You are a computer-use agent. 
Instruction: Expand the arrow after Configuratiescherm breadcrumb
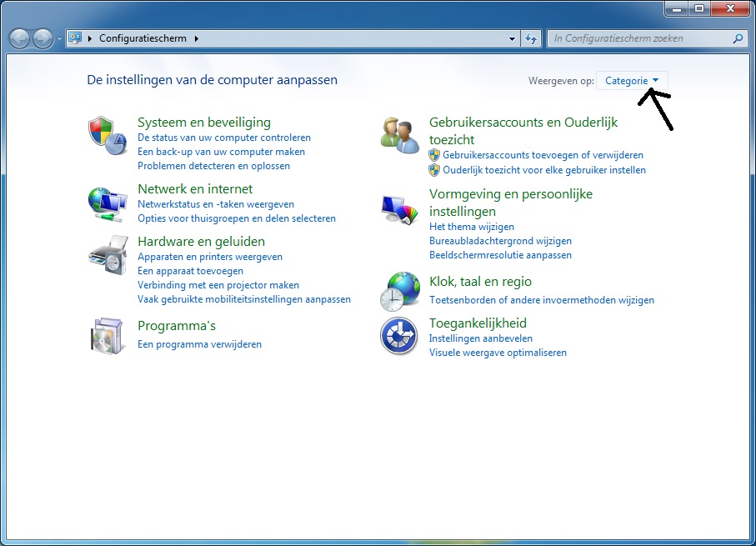[196, 38]
